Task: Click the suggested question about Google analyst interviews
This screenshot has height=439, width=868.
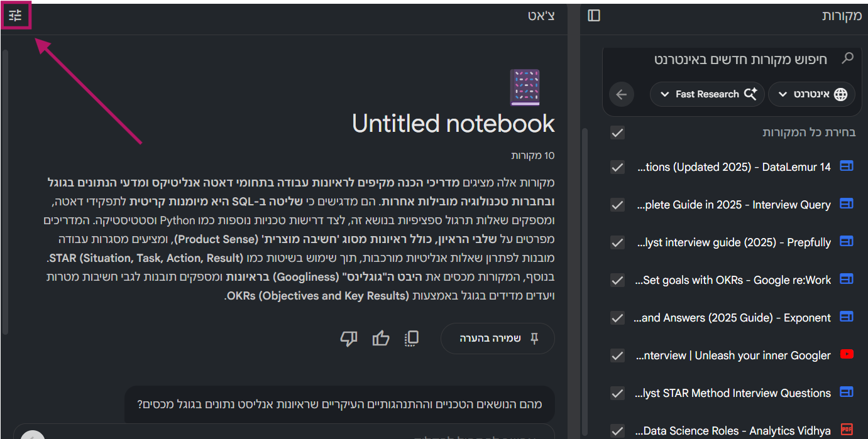Action: tap(339, 404)
